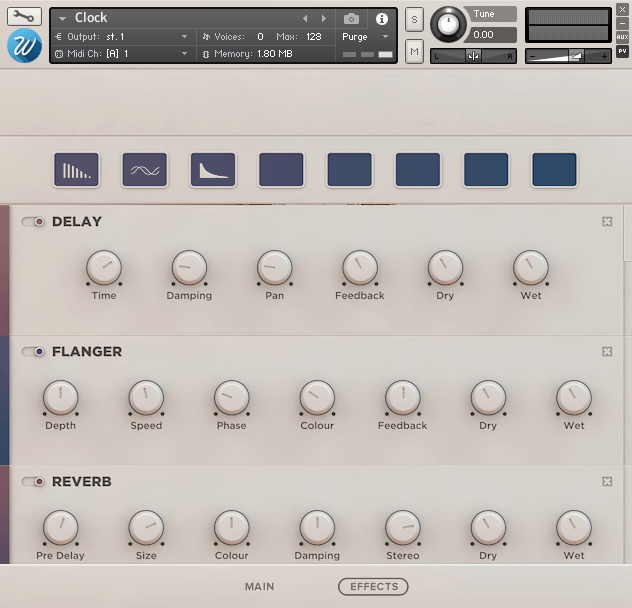Click the Delay Feedback knob
Screen dimensions: 632x608
tap(359, 267)
